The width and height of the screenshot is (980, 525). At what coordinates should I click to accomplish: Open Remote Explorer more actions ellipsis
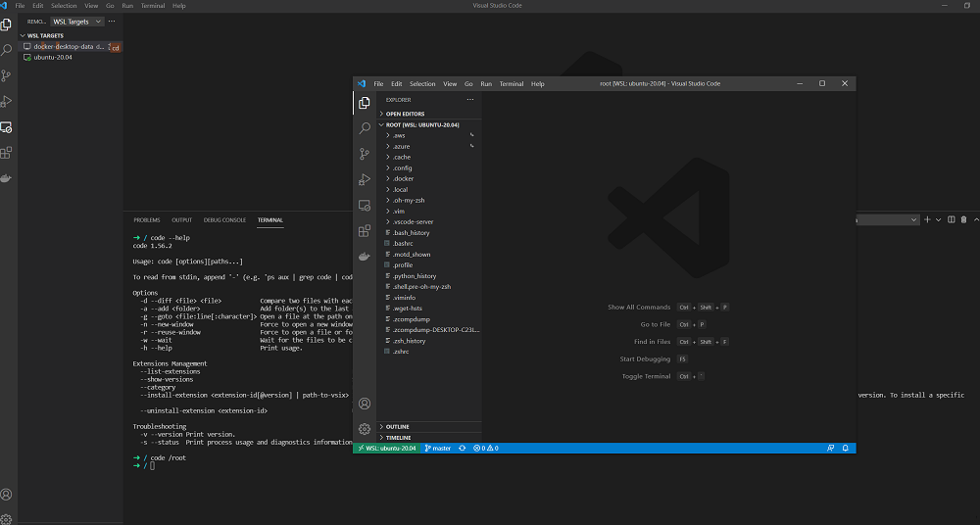112,22
